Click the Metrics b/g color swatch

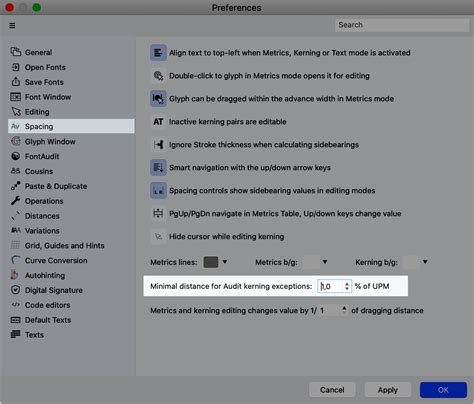pyautogui.click(x=311, y=262)
